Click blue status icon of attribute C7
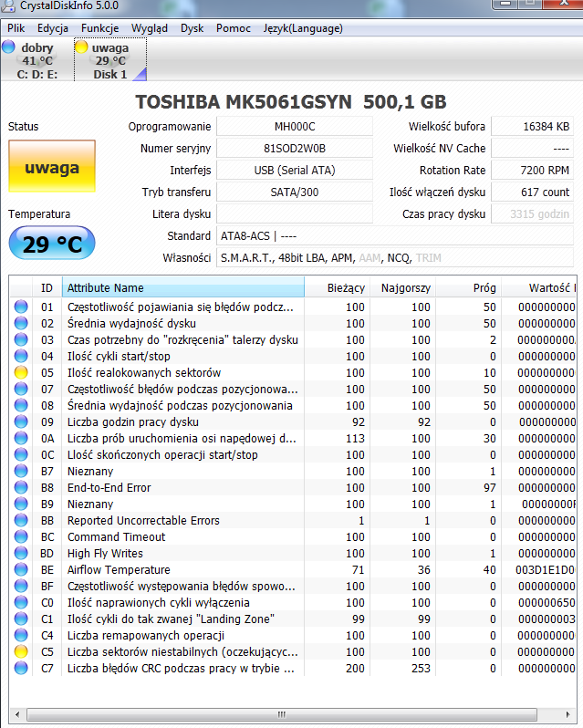Screen dimensions: 583x728 click(21, 668)
